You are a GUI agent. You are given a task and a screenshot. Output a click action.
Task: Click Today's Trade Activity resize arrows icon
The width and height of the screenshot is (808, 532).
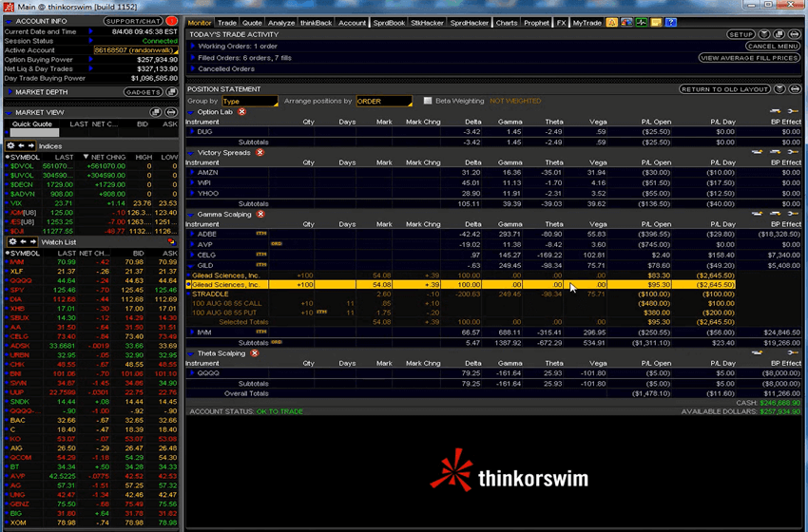point(795,34)
